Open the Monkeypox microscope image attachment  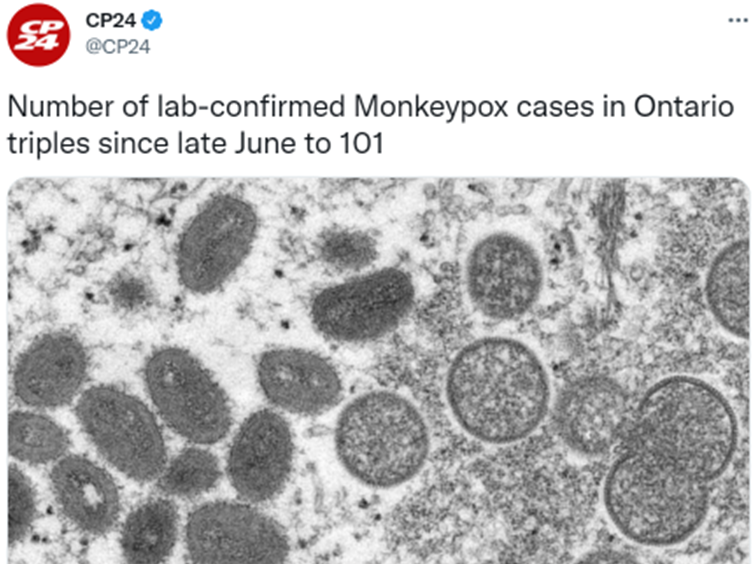coord(379,370)
